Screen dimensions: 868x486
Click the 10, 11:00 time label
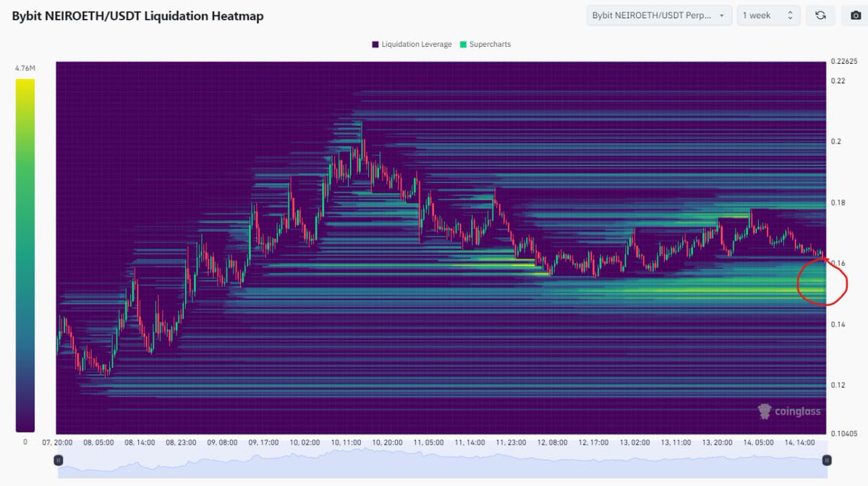(x=348, y=442)
